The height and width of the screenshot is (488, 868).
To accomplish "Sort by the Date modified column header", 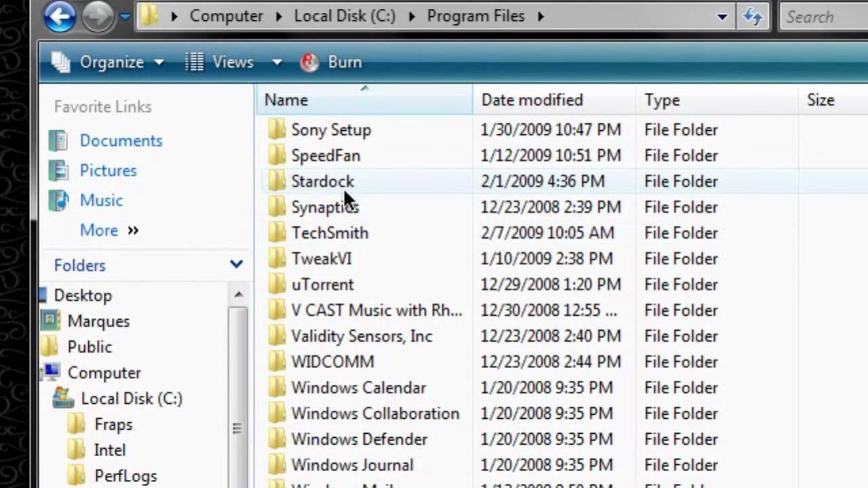I will pos(532,100).
